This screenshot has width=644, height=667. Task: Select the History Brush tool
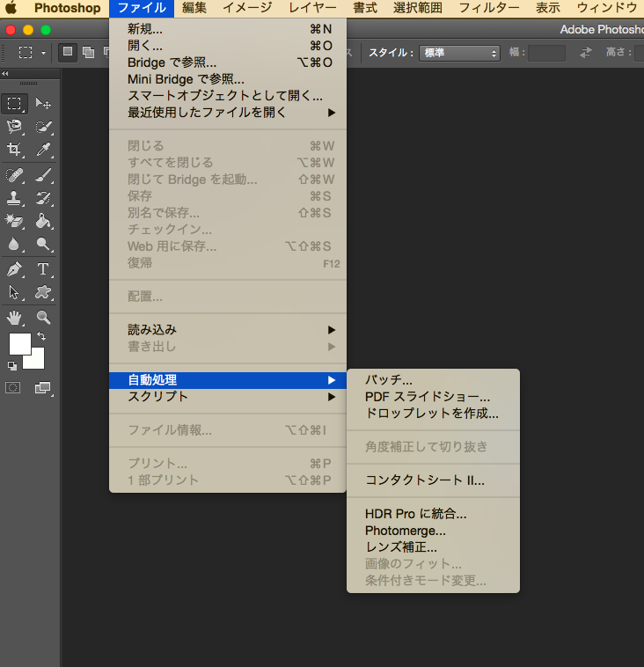[43, 198]
